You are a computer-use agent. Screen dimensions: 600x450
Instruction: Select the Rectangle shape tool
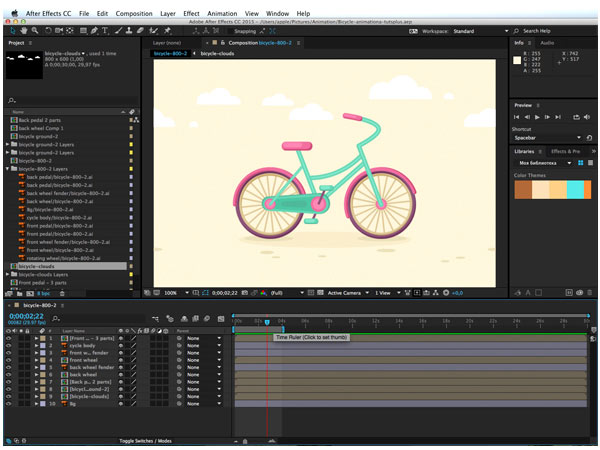[83, 31]
